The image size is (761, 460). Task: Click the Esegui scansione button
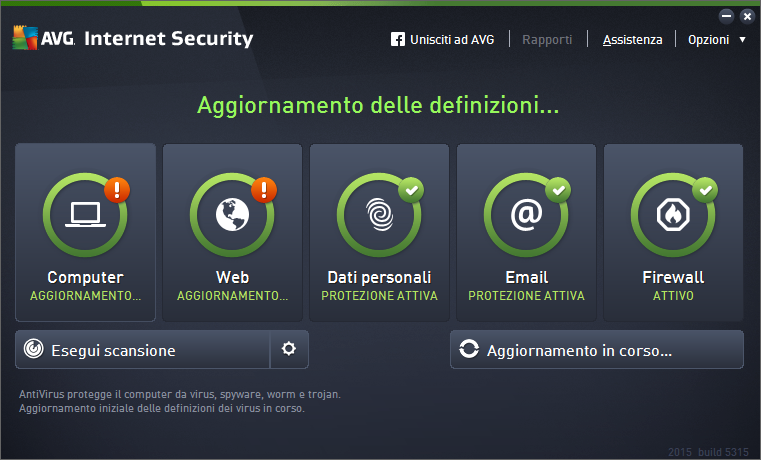point(142,349)
